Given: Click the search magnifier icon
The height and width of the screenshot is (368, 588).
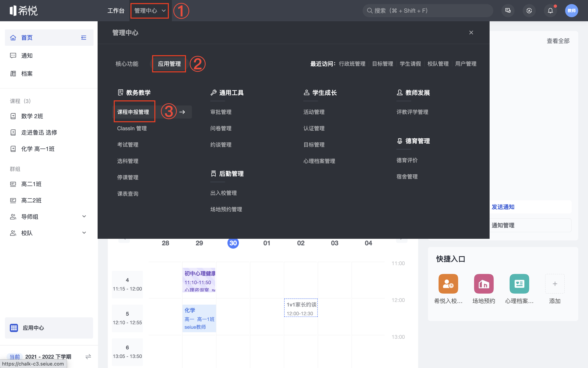Looking at the screenshot, I should [370, 11].
